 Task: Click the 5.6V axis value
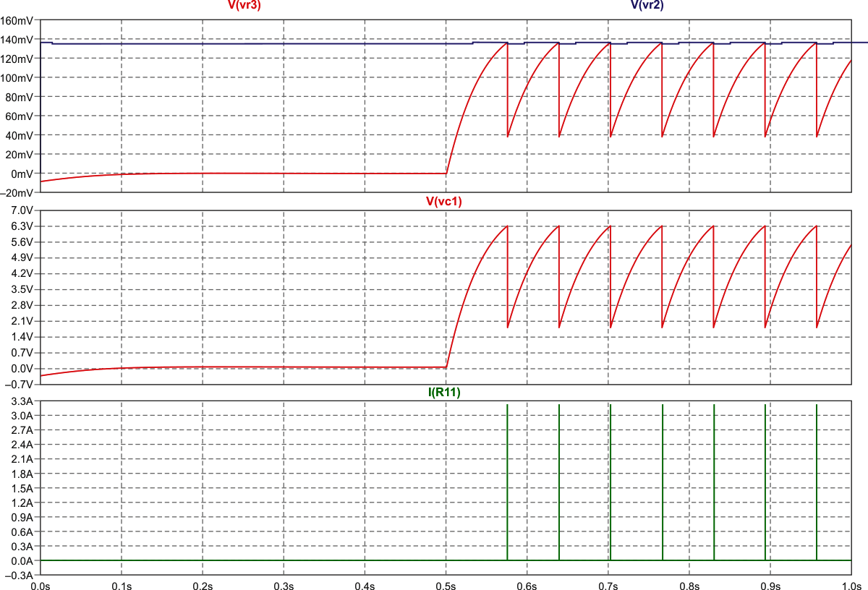[x=24, y=242]
